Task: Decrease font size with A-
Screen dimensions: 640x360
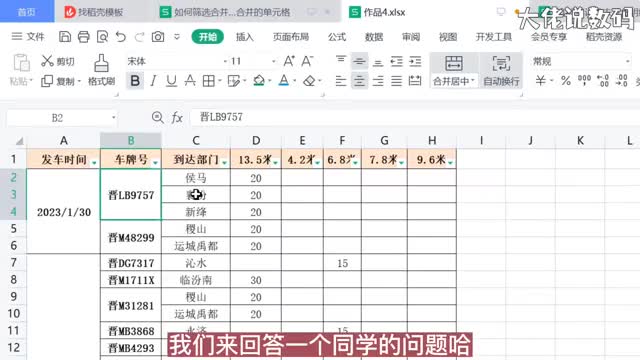Action: coord(307,61)
